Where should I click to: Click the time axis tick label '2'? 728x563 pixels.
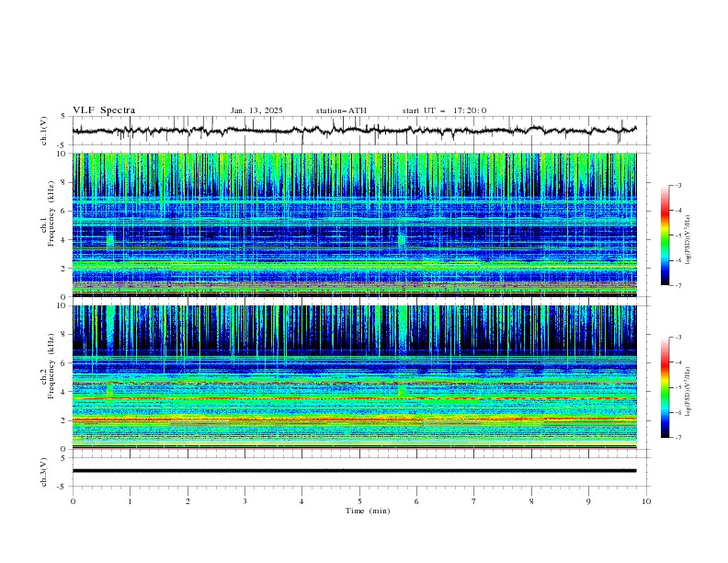click(x=188, y=501)
